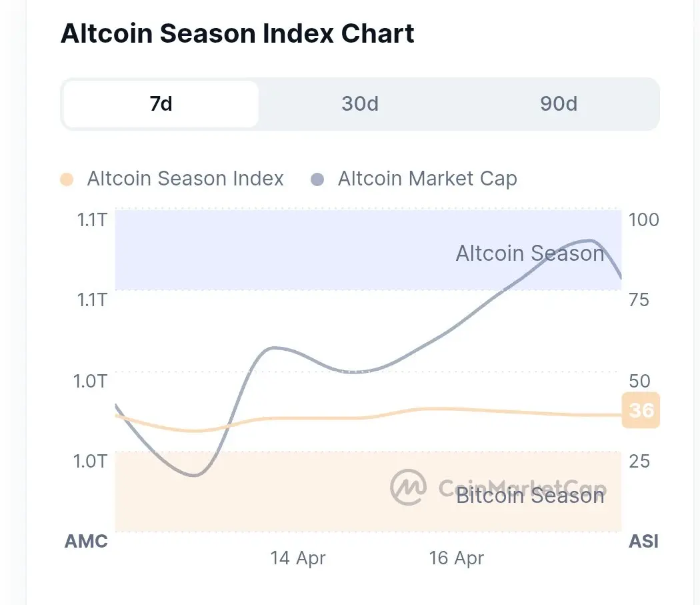Select the 7d time range tab
The width and height of the screenshot is (700, 605).
pyautogui.click(x=161, y=104)
